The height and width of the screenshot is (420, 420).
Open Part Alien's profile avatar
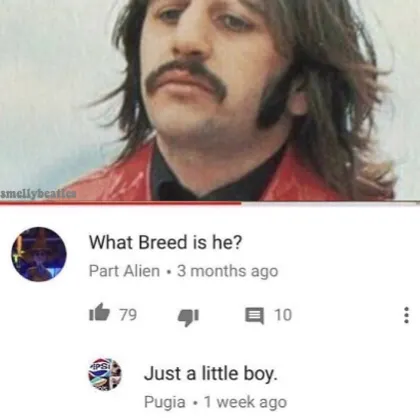tap(39, 254)
